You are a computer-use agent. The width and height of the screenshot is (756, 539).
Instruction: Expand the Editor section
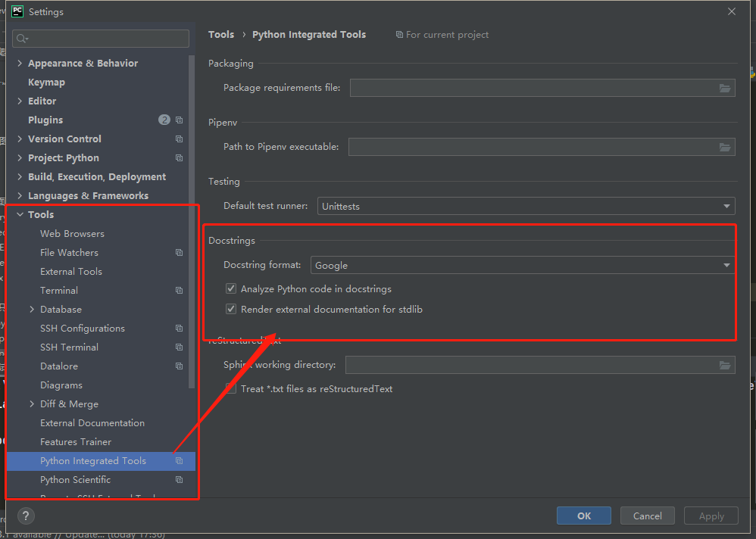20,101
